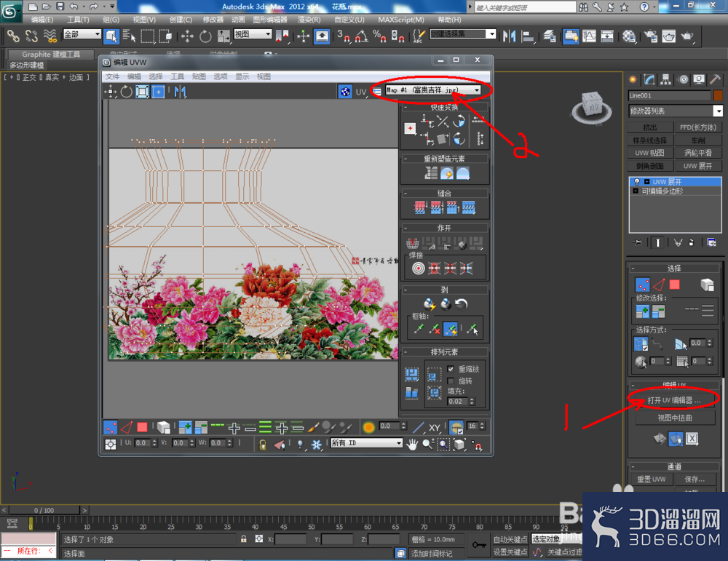
Task: Open the 显示 menu in UVW editor
Action: (242, 76)
